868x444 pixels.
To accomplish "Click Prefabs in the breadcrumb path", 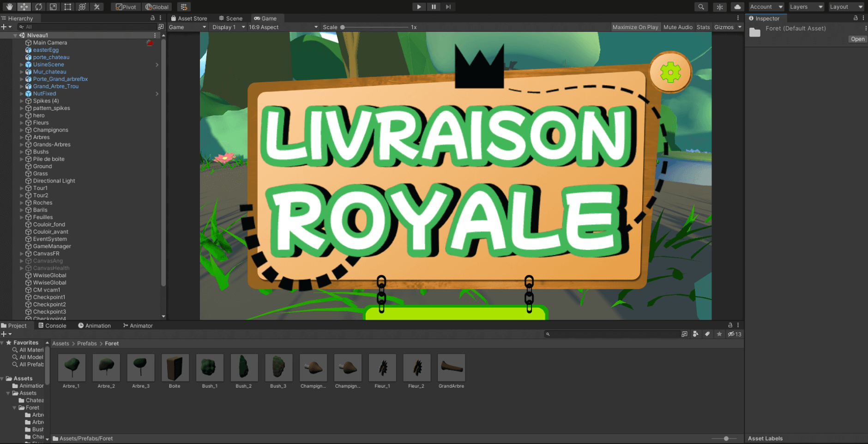I will [x=87, y=344].
